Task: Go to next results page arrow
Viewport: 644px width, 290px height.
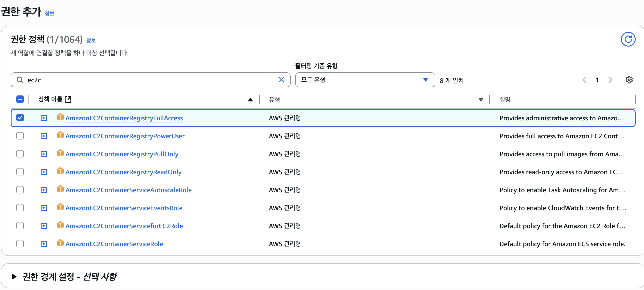Action: pyautogui.click(x=610, y=80)
